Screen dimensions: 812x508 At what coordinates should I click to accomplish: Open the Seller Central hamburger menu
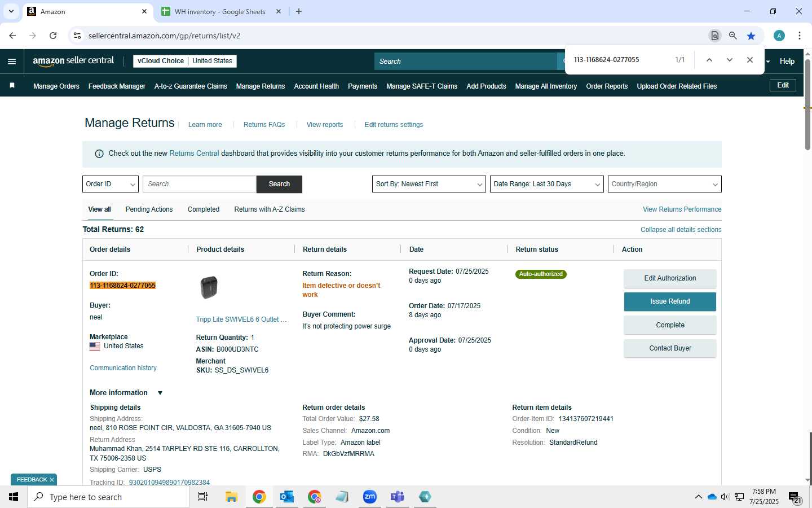coord(12,62)
